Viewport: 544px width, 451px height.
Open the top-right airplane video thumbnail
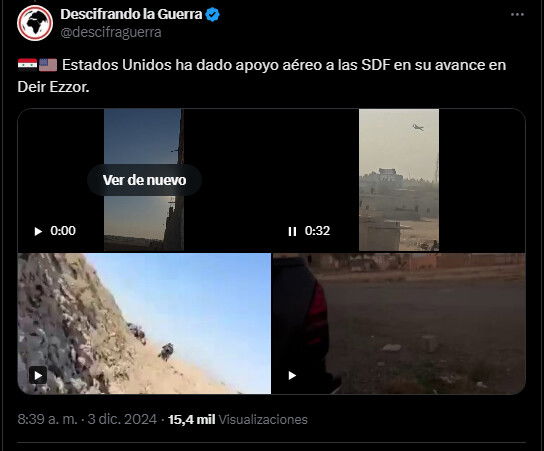[x=399, y=180]
